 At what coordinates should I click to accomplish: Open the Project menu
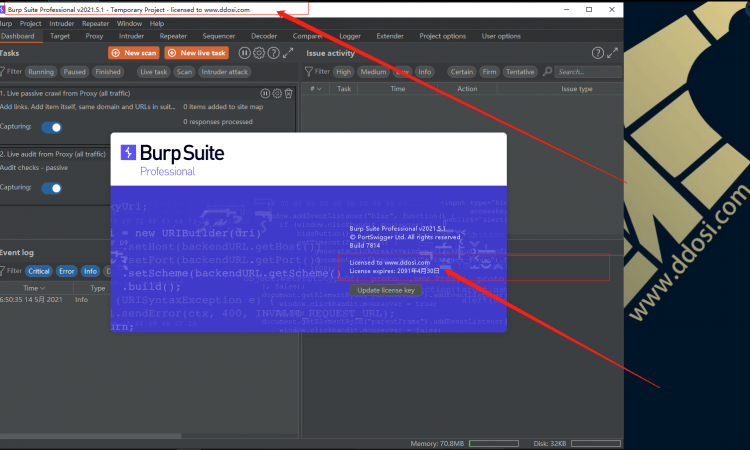(x=31, y=23)
